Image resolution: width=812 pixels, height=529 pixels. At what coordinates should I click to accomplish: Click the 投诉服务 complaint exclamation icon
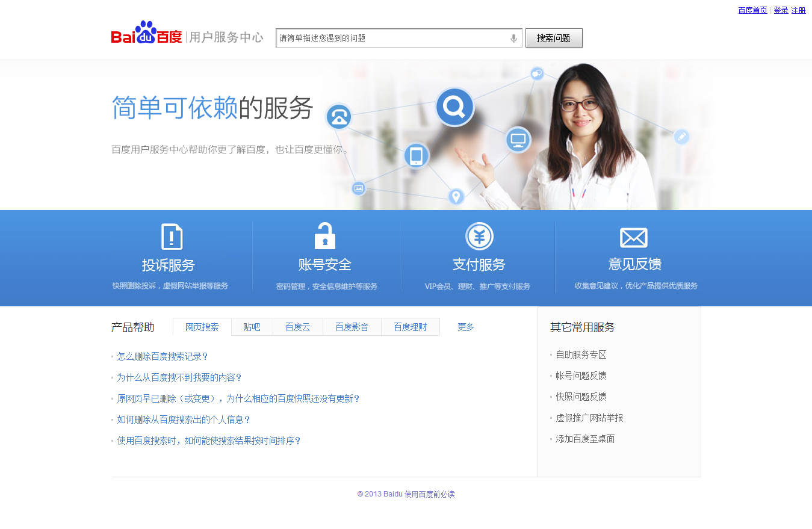pos(173,236)
